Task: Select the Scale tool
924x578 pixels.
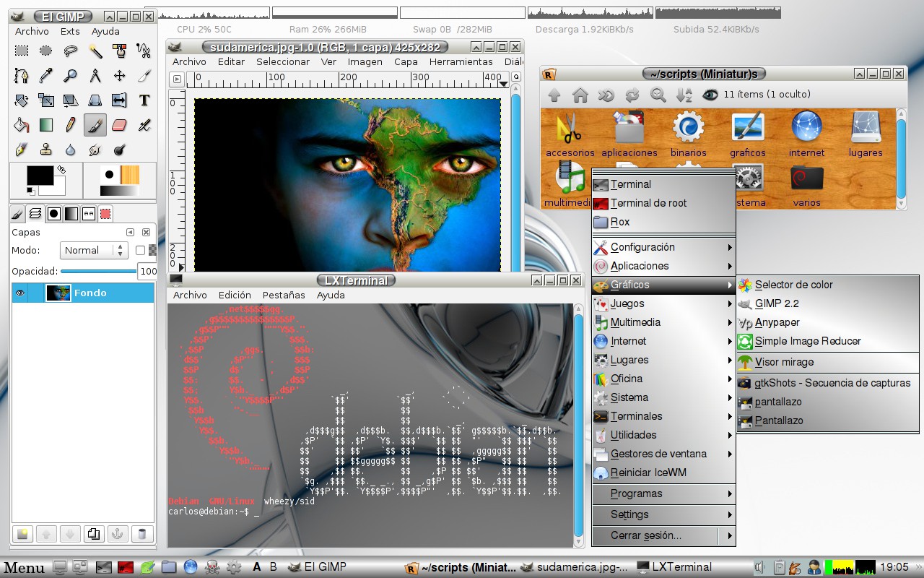Action: pos(46,100)
